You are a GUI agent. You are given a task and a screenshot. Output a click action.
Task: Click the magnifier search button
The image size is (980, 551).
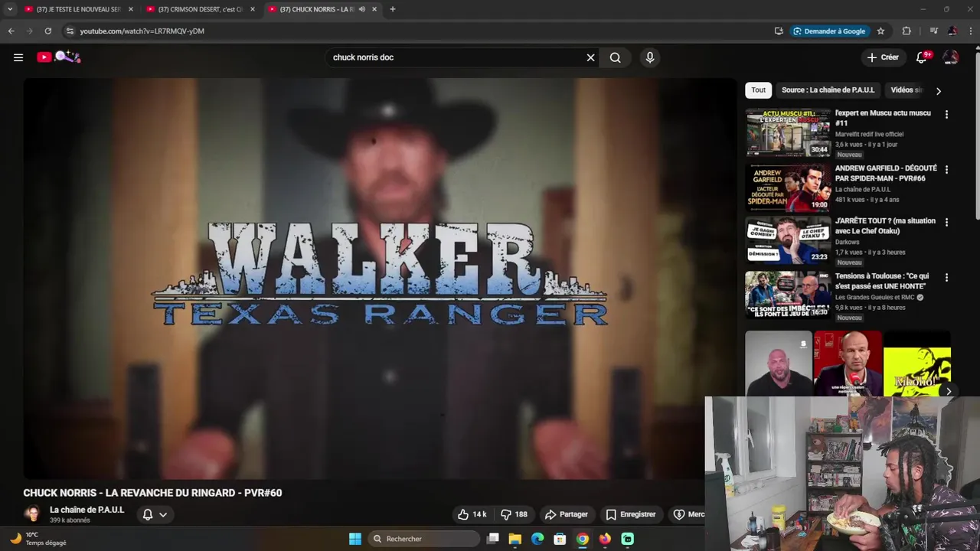[615, 57]
